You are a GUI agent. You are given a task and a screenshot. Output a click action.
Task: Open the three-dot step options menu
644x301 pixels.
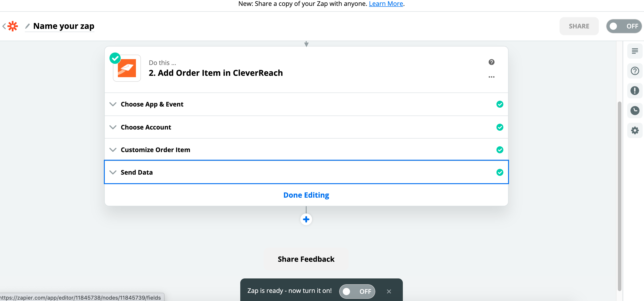pyautogui.click(x=491, y=77)
